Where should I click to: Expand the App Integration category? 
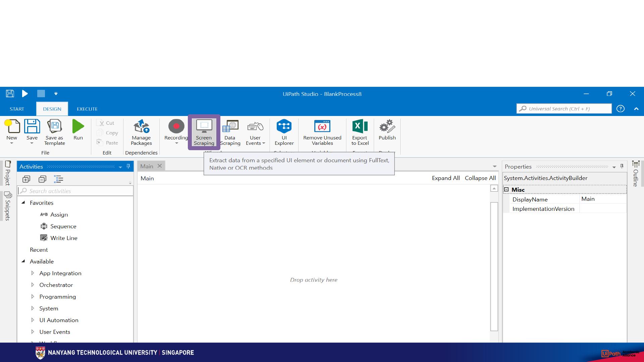(33, 273)
